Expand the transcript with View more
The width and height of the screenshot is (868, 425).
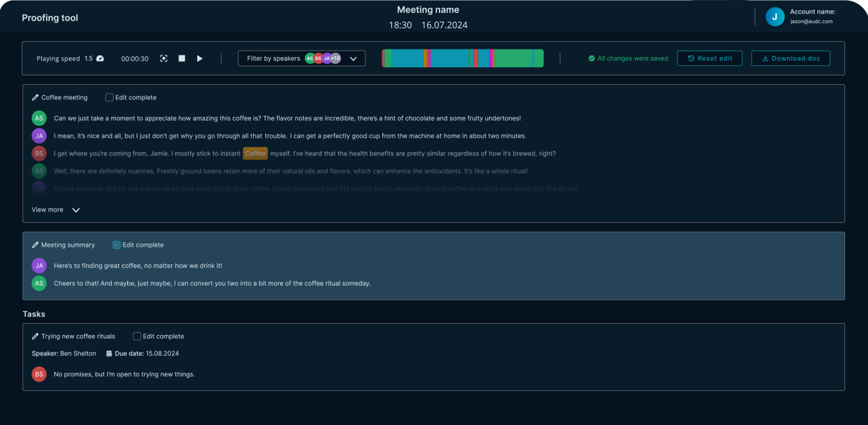click(56, 210)
